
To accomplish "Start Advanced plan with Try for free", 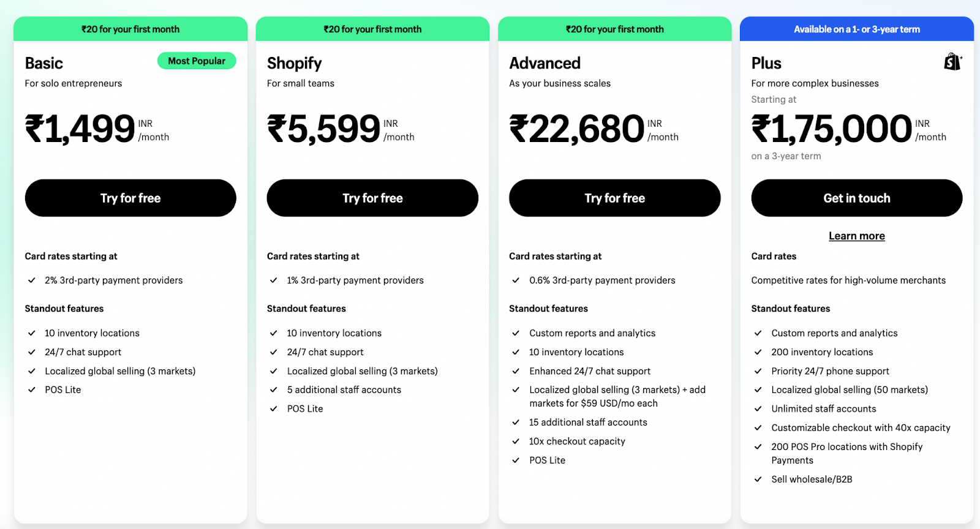I will (615, 198).
